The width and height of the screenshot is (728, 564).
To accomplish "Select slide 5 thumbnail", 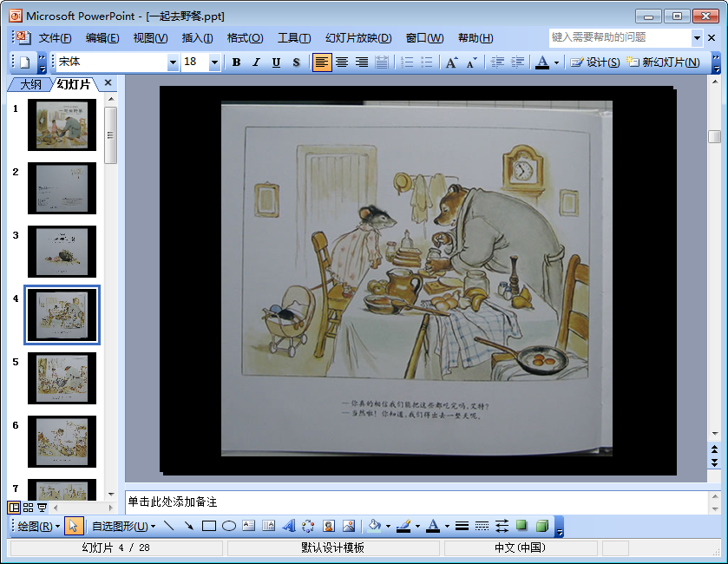I will pos(62,378).
